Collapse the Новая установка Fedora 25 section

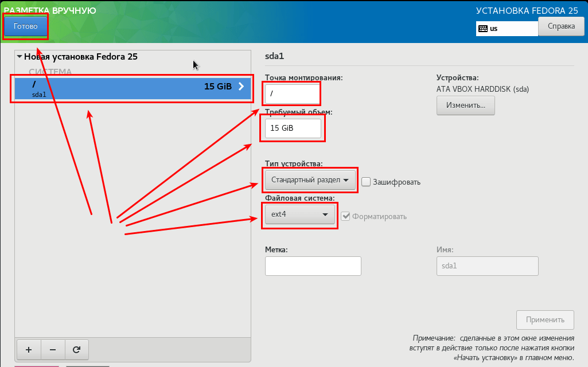tap(20, 57)
